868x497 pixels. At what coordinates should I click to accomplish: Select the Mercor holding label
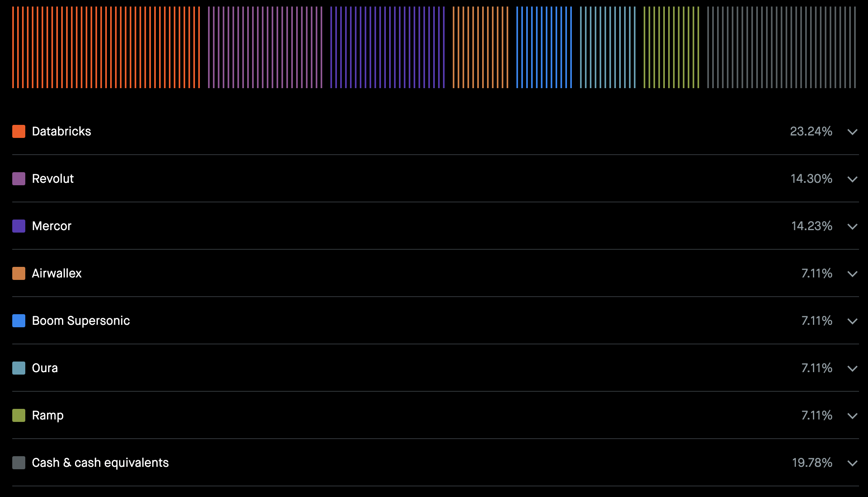[x=51, y=226]
